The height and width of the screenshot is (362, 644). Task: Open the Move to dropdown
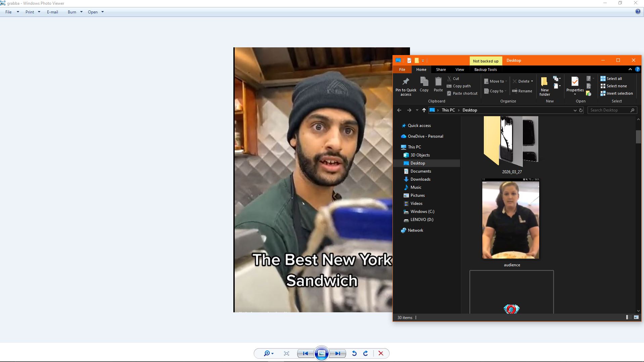[x=496, y=81]
